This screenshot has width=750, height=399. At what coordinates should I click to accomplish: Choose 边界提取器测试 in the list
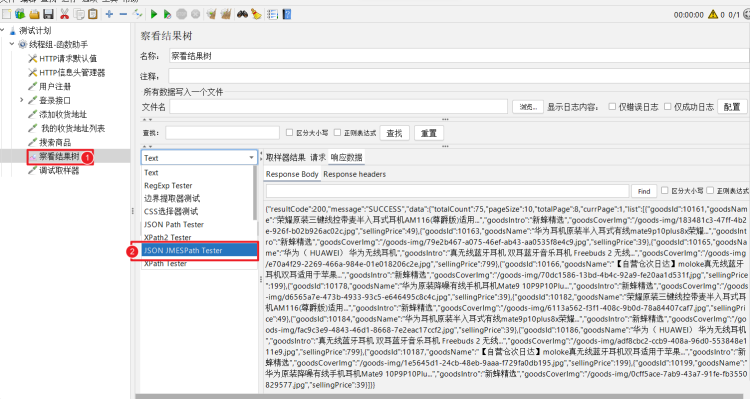(198, 199)
